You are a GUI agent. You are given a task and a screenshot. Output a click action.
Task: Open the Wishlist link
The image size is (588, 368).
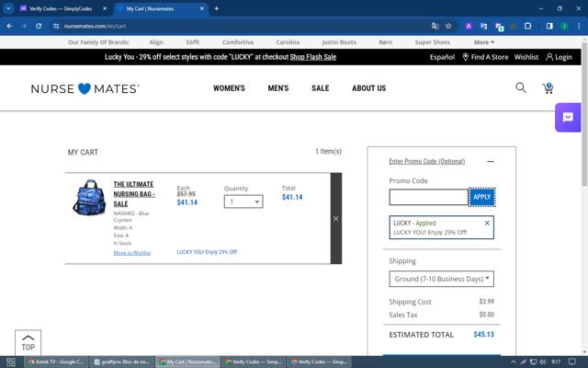[526, 57]
